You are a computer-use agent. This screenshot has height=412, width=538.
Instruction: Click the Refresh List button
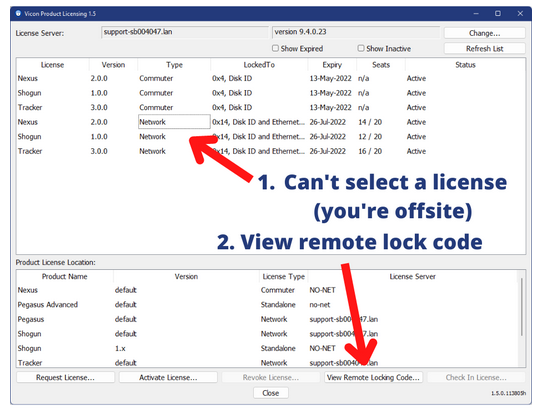pyautogui.click(x=484, y=49)
